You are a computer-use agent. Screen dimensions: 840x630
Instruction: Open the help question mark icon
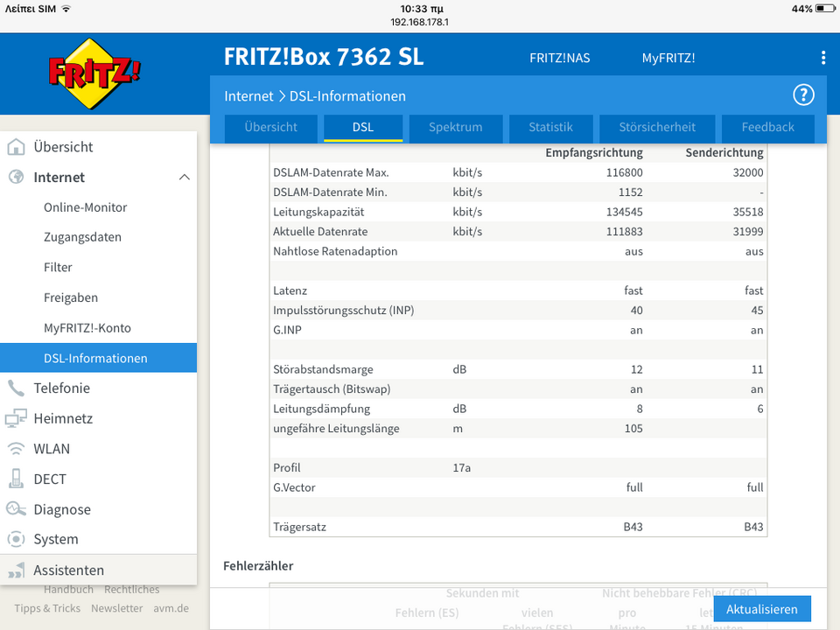[803, 95]
